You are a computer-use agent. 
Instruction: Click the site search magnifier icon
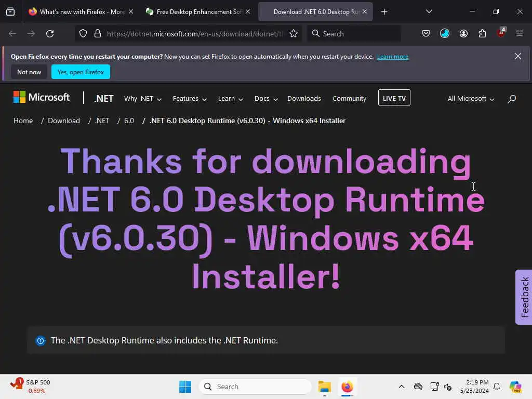512,99
